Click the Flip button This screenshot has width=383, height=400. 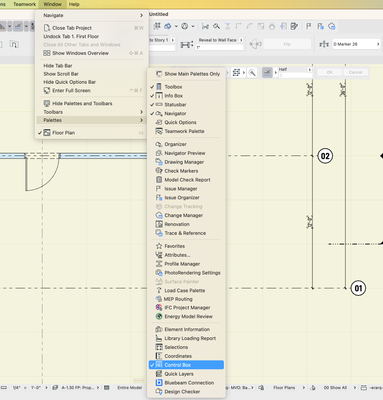tap(287, 44)
